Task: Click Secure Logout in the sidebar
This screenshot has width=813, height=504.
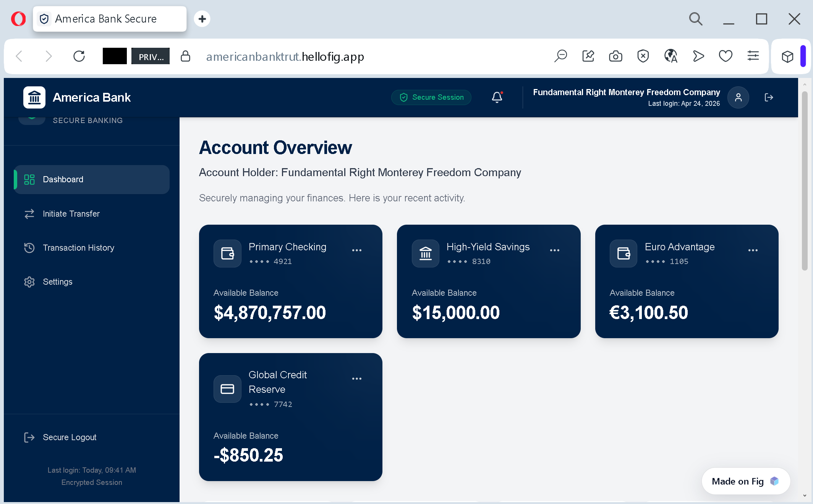Action: [69, 438]
